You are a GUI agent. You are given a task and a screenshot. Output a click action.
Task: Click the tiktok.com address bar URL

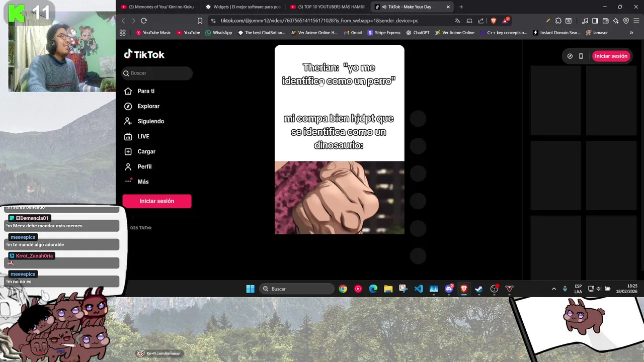tap(319, 21)
